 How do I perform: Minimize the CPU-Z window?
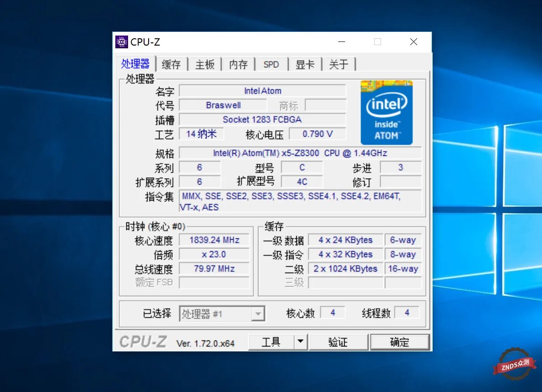(x=341, y=42)
